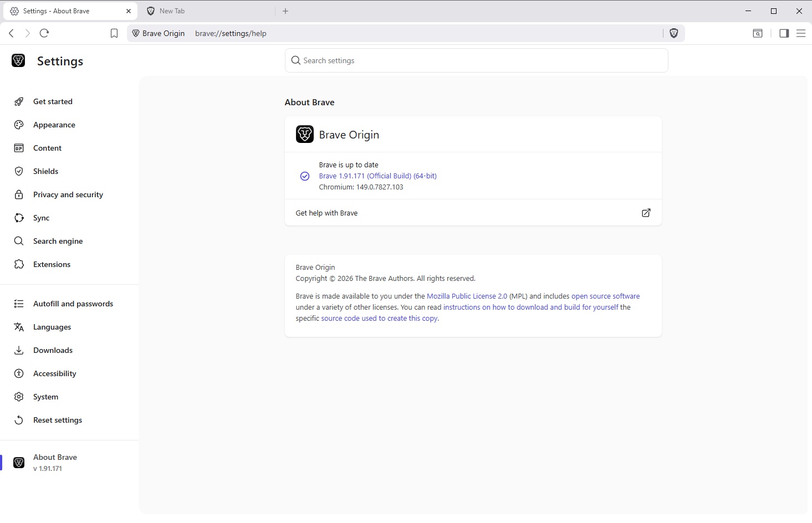Click the translate icon for Languages
The image size is (812, 523).
(x=19, y=327)
